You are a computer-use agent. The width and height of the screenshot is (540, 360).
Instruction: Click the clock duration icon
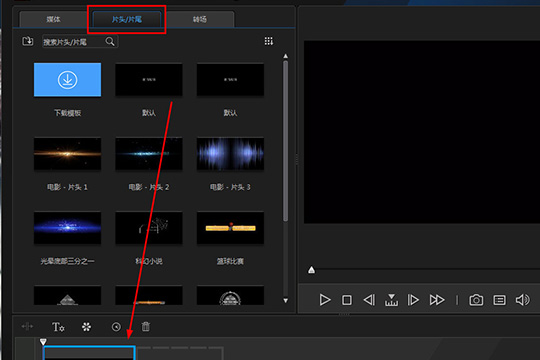coord(116,327)
